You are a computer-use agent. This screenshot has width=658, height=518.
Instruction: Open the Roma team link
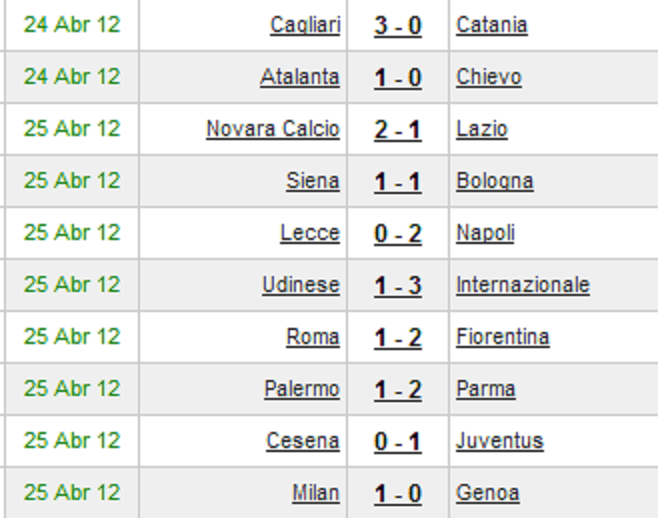click(x=313, y=337)
